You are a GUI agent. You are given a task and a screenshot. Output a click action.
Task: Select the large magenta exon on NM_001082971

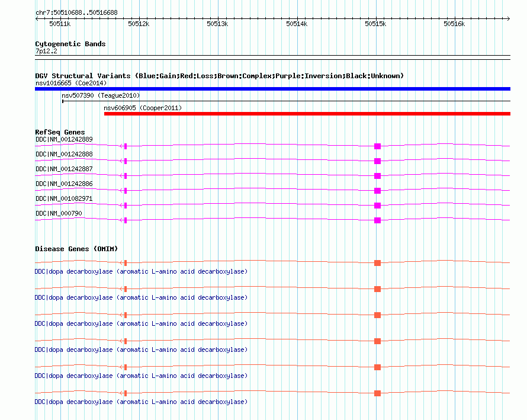pos(377,206)
